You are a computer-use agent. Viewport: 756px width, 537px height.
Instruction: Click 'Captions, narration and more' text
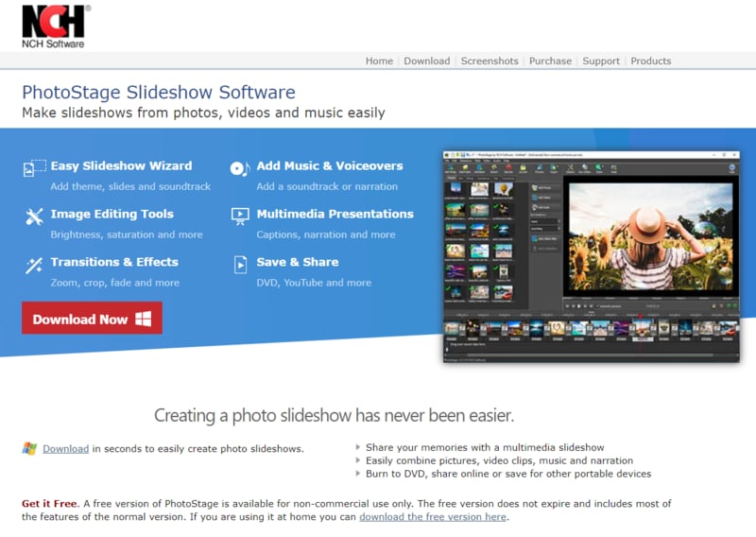tap(326, 234)
